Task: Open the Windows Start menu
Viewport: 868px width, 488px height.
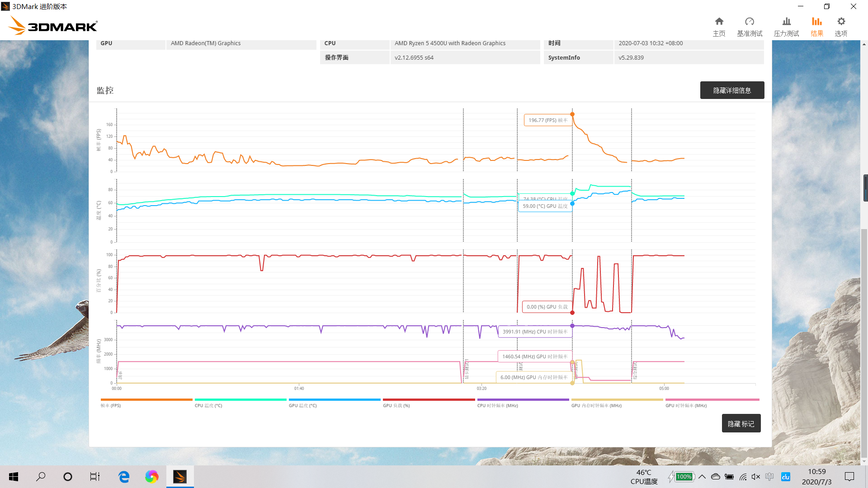Action: tap(14, 477)
